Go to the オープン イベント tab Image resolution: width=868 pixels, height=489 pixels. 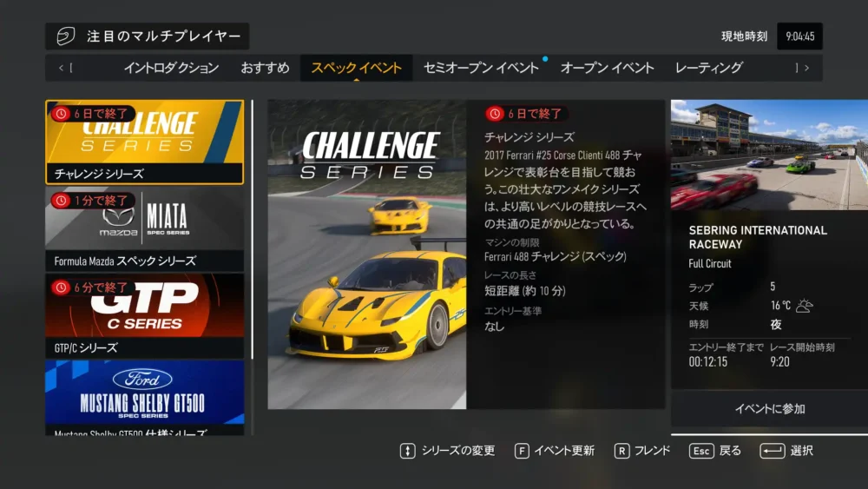coord(607,68)
